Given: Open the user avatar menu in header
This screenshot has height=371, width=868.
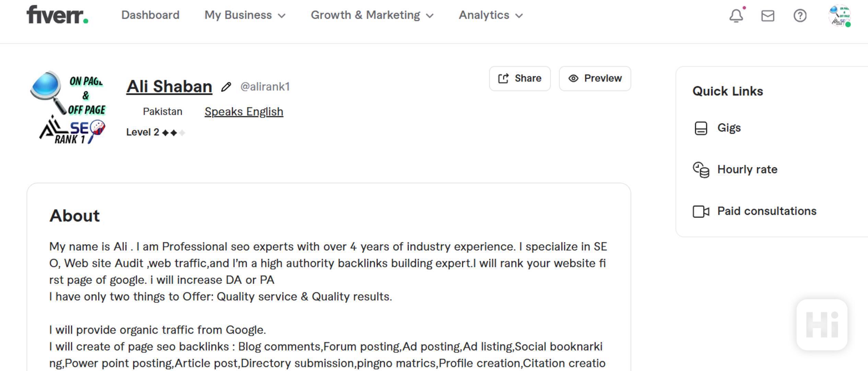Looking at the screenshot, I should click(840, 16).
